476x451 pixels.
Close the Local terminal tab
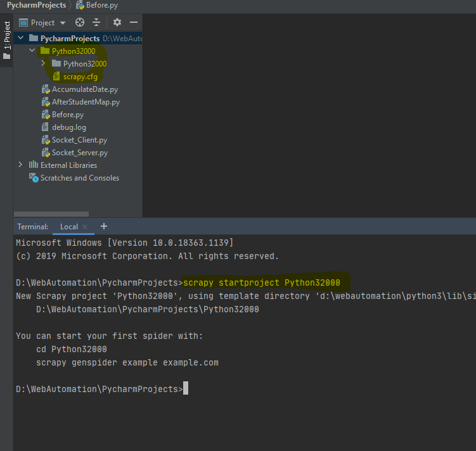click(x=85, y=227)
